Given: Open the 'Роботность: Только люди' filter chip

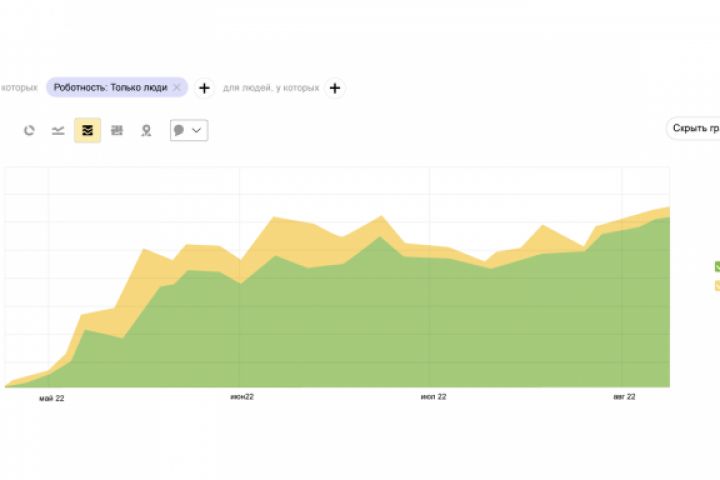Looking at the screenshot, I should tap(110, 88).
